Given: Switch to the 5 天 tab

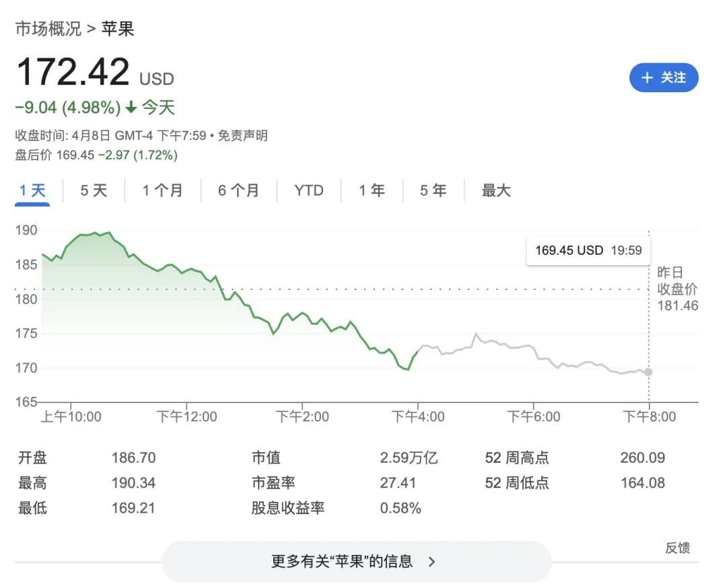Looking at the screenshot, I should pos(94,190).
